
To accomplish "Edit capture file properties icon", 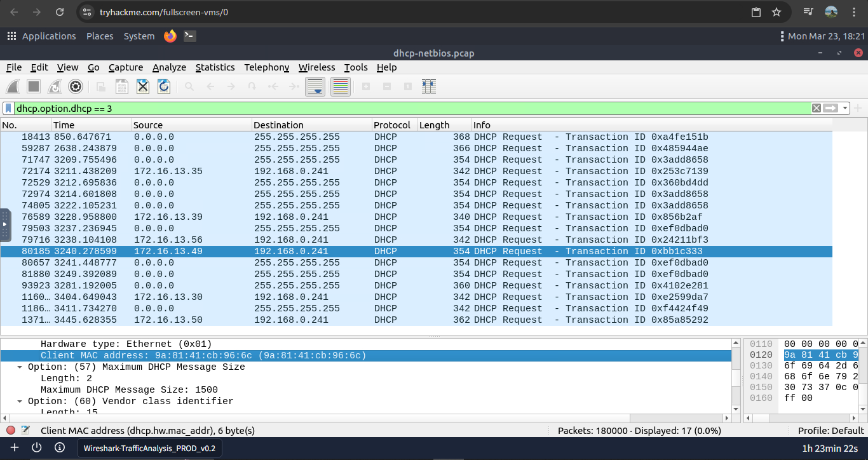I will click(x=25, y=430).
